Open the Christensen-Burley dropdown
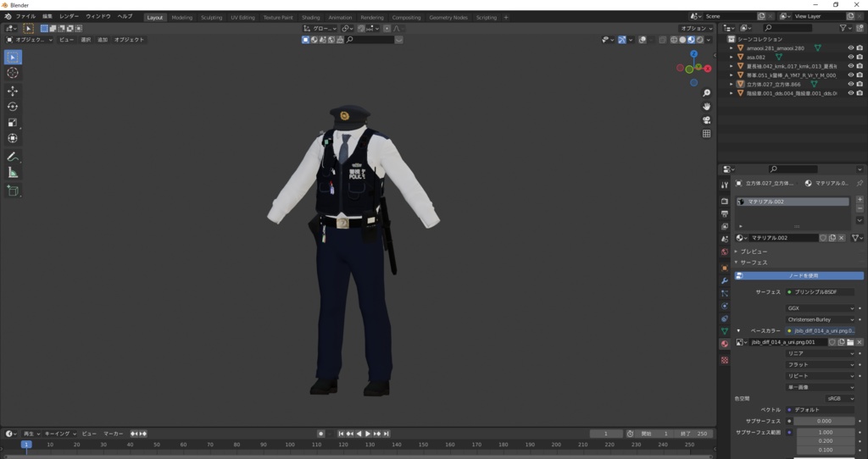 click(820, 319)
